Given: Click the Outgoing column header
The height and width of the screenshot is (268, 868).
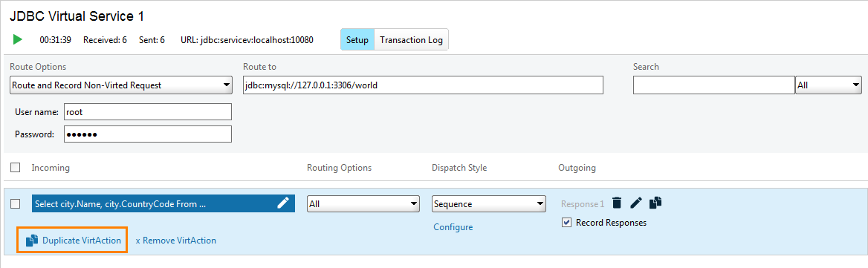Looking at the screenshot, I should 577,168.
